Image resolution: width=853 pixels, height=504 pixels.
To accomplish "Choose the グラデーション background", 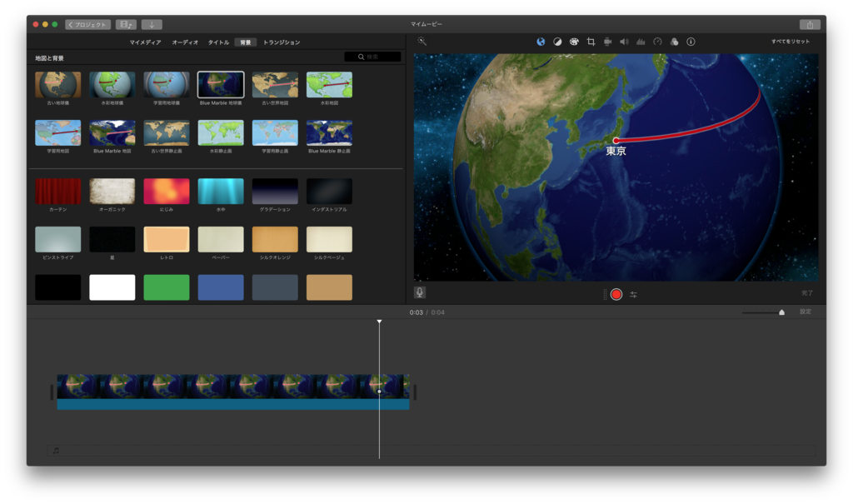I will [275, 191].
